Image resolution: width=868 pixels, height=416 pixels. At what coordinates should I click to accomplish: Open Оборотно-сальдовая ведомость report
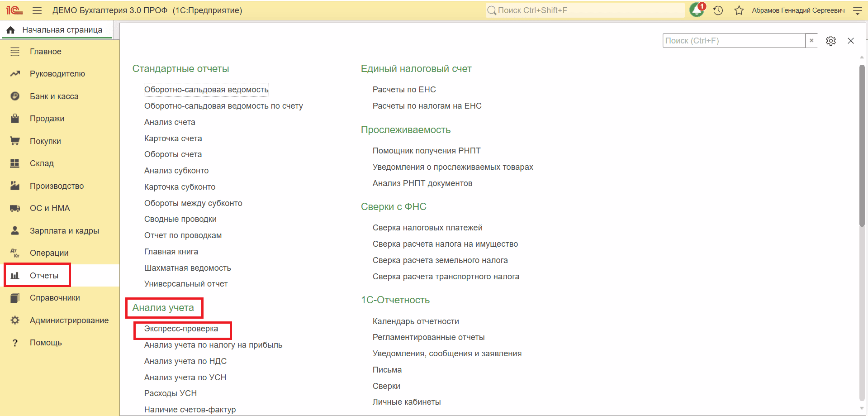[x=206, y=90]
